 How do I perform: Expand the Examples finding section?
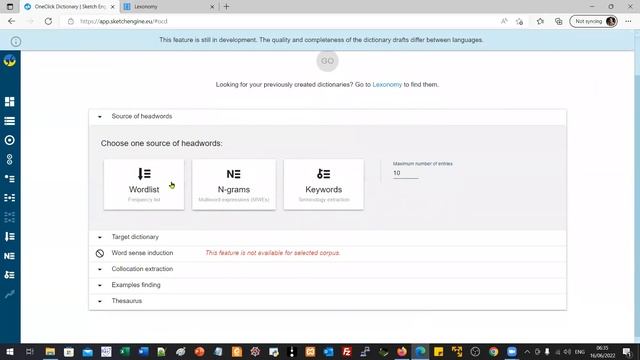point(327,285)
